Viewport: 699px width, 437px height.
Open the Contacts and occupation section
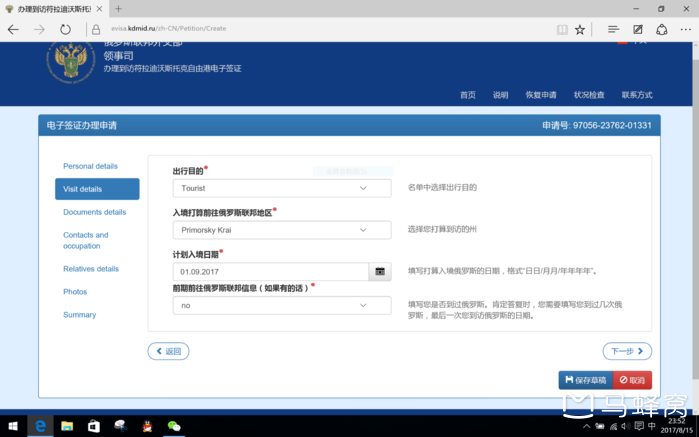click(85, 240)
